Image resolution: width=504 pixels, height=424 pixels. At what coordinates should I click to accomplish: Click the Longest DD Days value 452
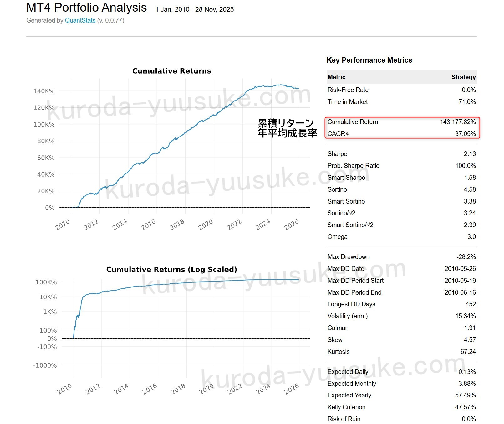471,304
